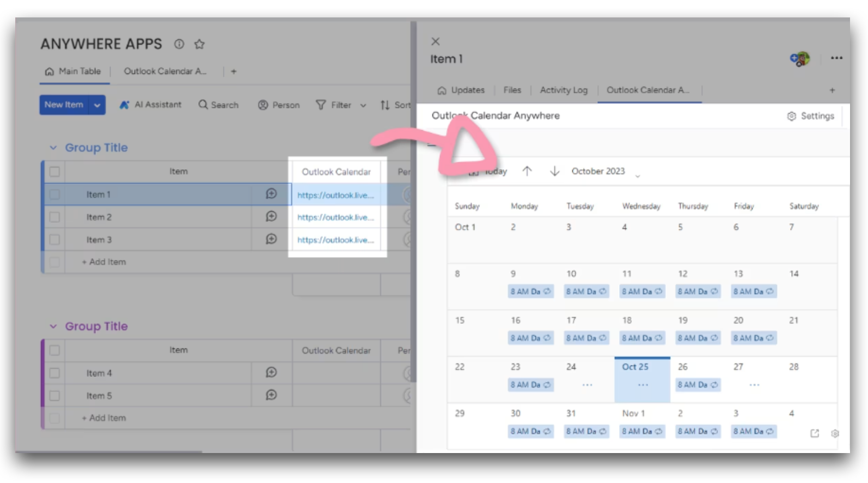Viewport: 868px width, 483px height.
Task: Go to previous month with up arrow
Action: pyautogui.click(x=527, y=171)
